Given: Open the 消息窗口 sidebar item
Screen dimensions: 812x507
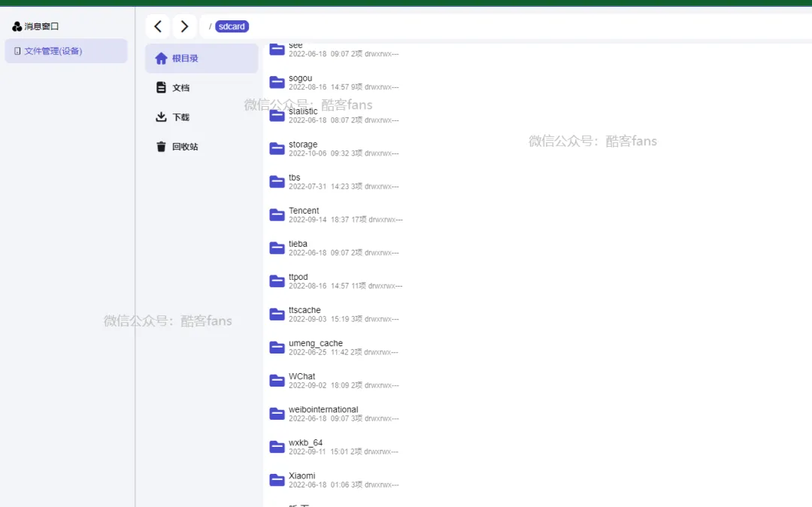Looking at the screenshot, I should click(x=41, y=26).
